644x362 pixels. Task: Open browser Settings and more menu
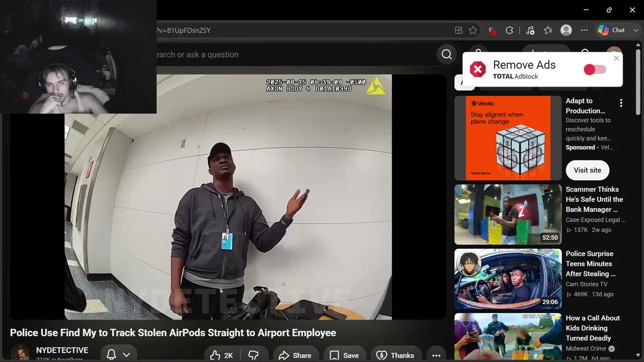(584, 30)
